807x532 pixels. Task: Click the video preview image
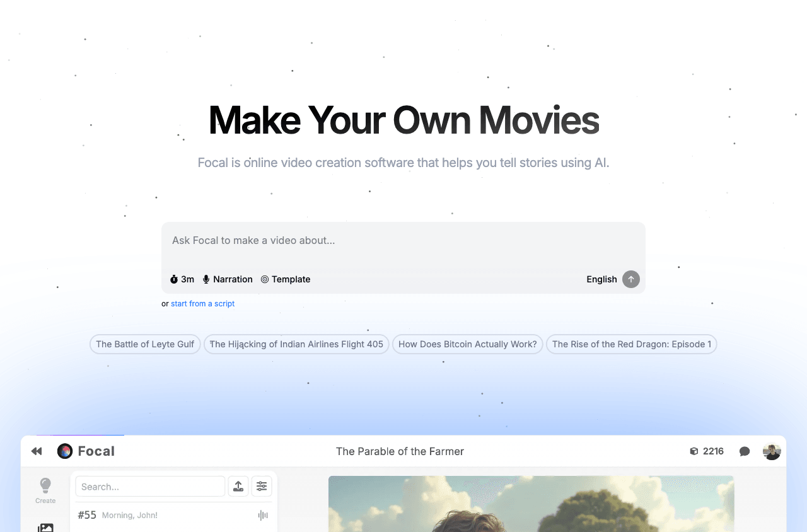[x=531, y=504]
